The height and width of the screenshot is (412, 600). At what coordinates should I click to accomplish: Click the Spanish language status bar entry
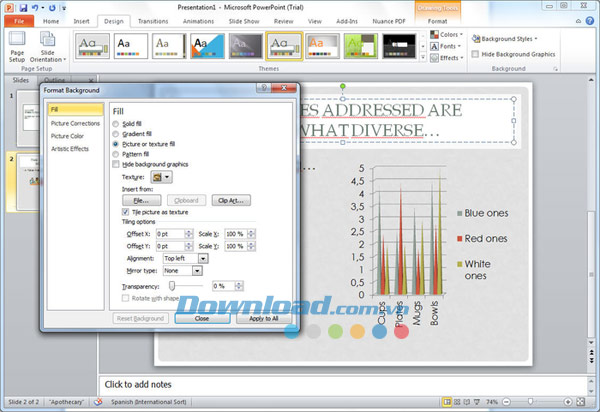pyautogui.click(x=148, y=402)
